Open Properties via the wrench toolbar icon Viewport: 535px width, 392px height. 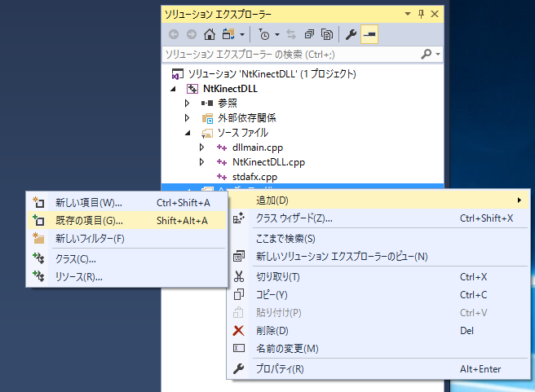coord(352,34)
